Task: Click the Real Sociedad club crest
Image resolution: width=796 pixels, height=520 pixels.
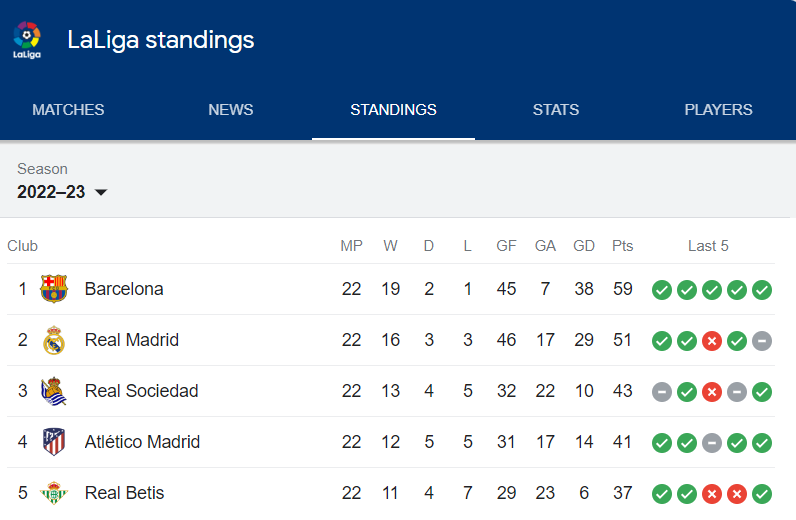Action: pos(54,391)
